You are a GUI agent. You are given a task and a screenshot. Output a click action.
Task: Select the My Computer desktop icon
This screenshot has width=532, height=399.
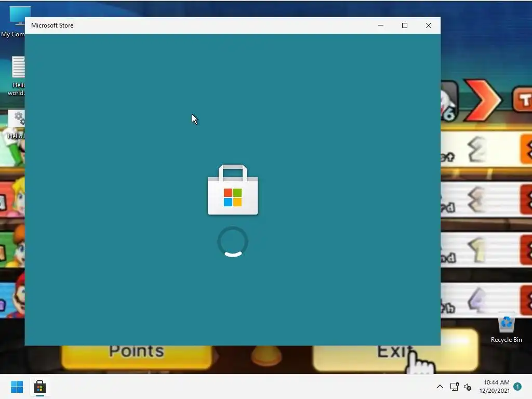coord(12,22)
